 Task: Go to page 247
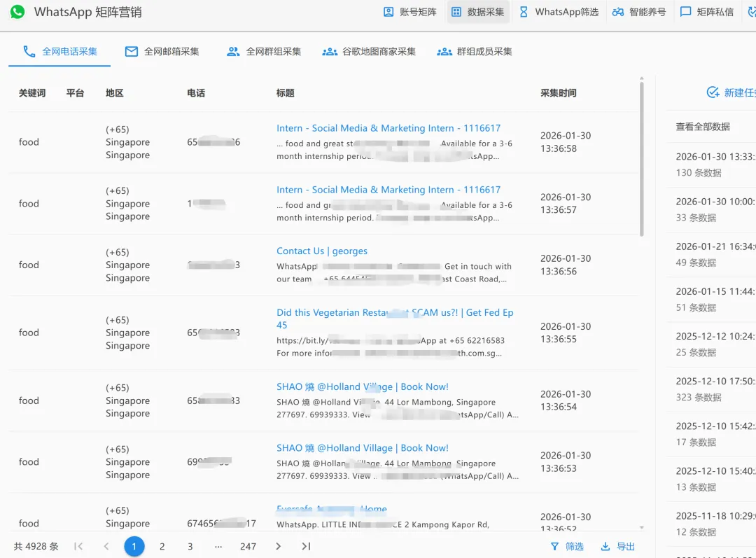click(248, 546)
